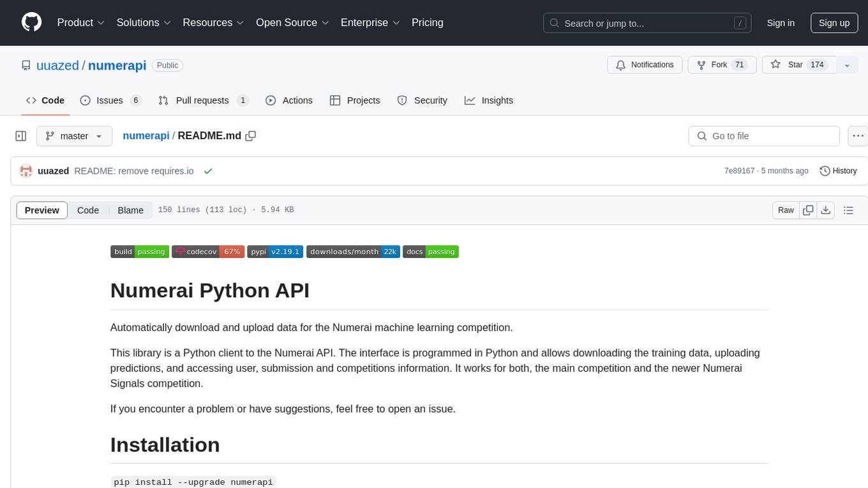Switch to the Issues tab

point(110,100)
